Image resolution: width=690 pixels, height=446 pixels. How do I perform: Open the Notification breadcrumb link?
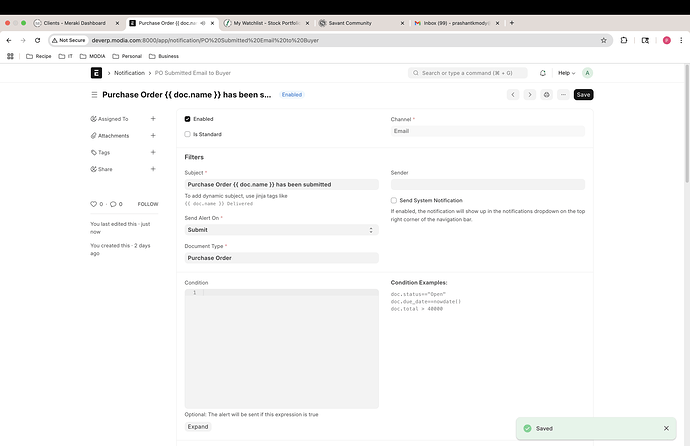point(129,73)
